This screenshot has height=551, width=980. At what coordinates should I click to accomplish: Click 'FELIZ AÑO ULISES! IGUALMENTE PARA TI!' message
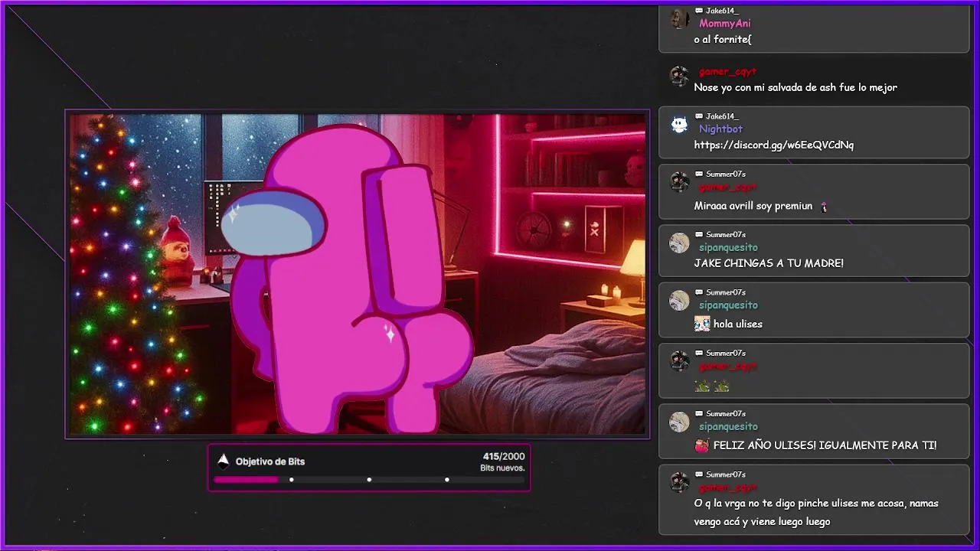825,445
